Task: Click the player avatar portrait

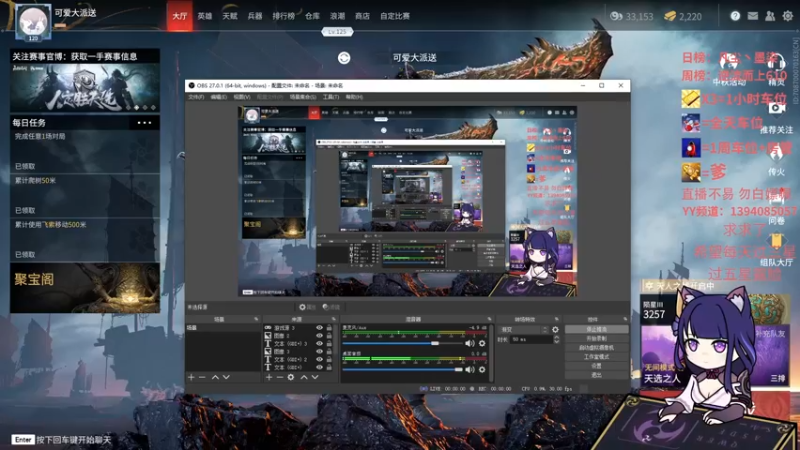Action: coord(33,22)
